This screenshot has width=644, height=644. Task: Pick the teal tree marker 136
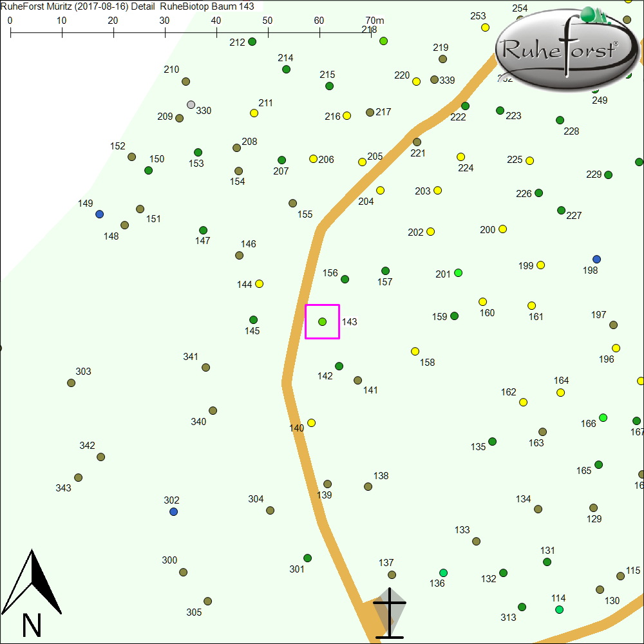pos(443,573)
